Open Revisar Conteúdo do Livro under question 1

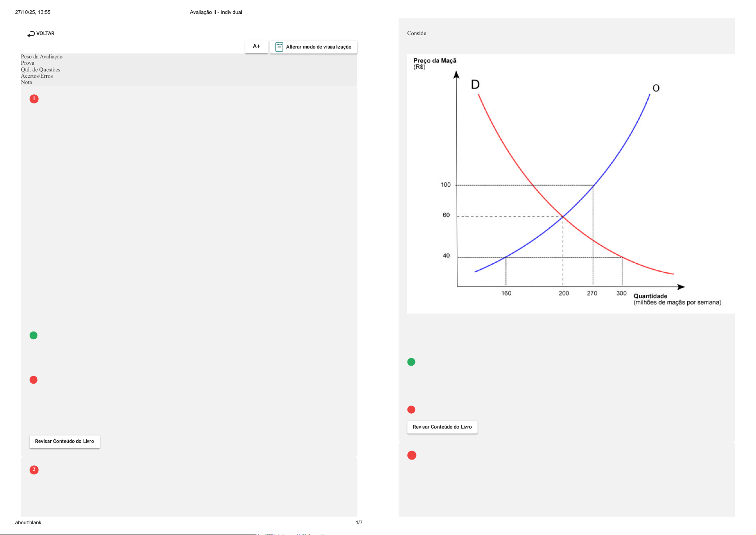pyautogui.click(x=65, y=442)
